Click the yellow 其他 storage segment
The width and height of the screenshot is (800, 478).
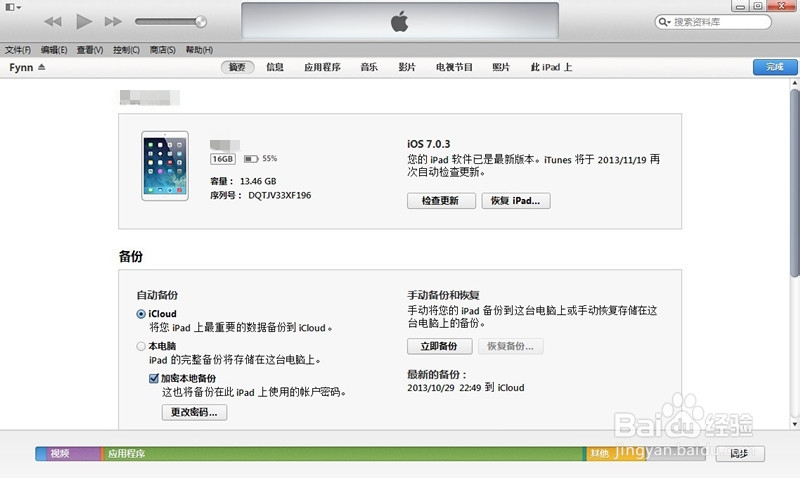click(616, 454)
